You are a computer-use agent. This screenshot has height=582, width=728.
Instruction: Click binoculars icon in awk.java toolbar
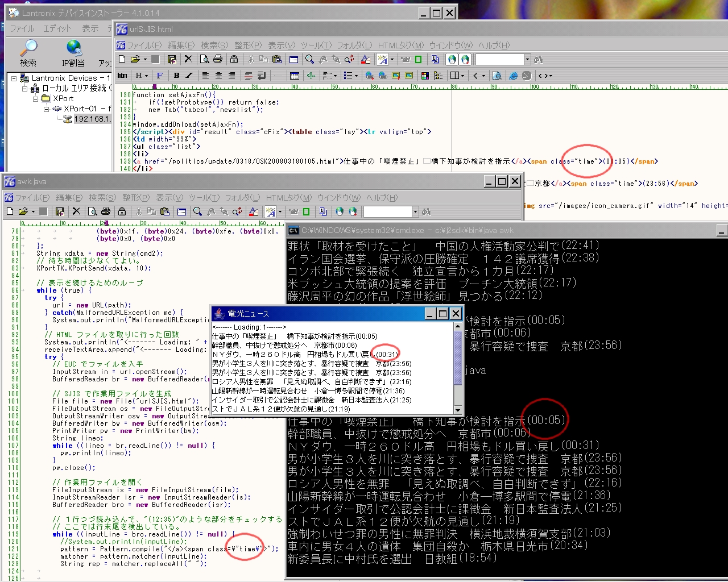(x=426, y=211)
